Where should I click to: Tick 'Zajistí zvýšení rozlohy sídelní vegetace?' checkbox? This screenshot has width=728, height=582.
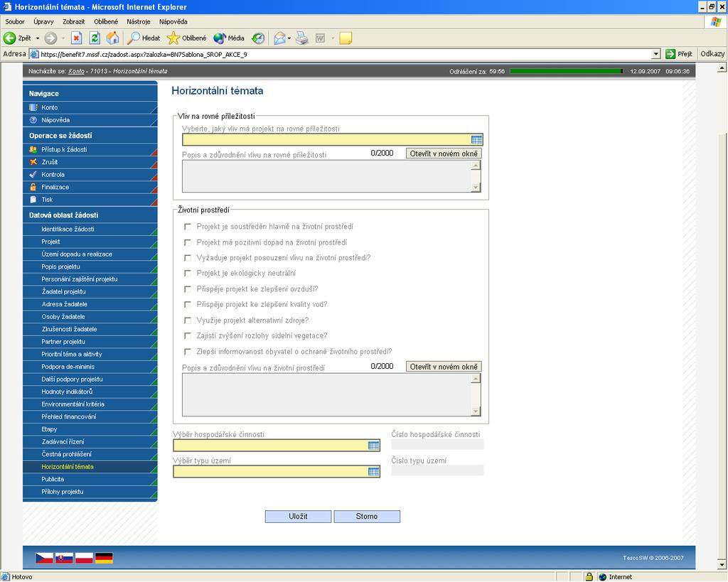[188, 336]
